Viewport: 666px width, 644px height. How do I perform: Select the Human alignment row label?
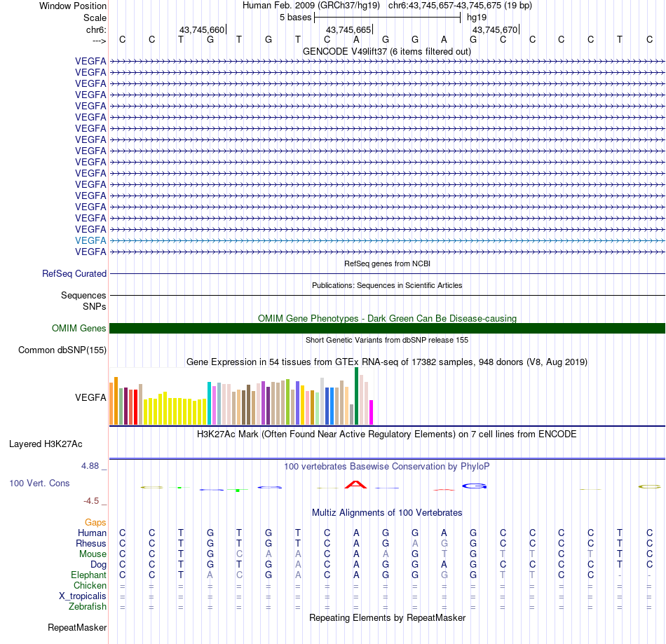92,533
